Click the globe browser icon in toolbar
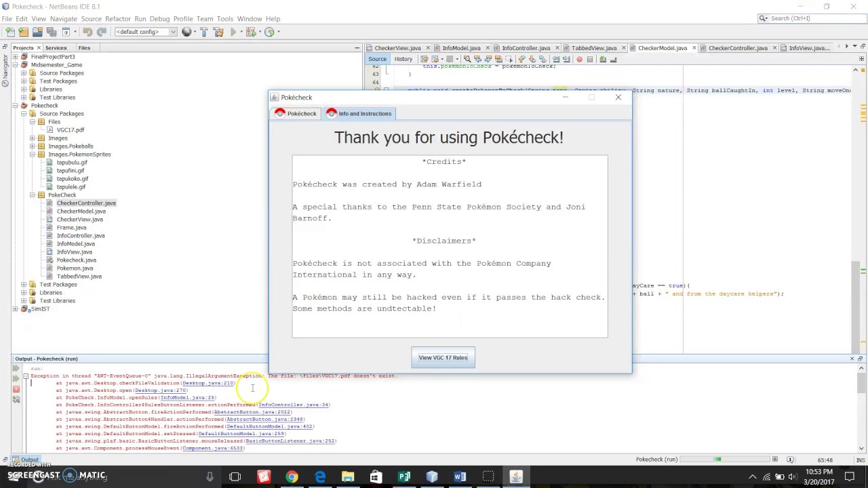The width and height of the screenshot is (868, 488). [186, 32]
